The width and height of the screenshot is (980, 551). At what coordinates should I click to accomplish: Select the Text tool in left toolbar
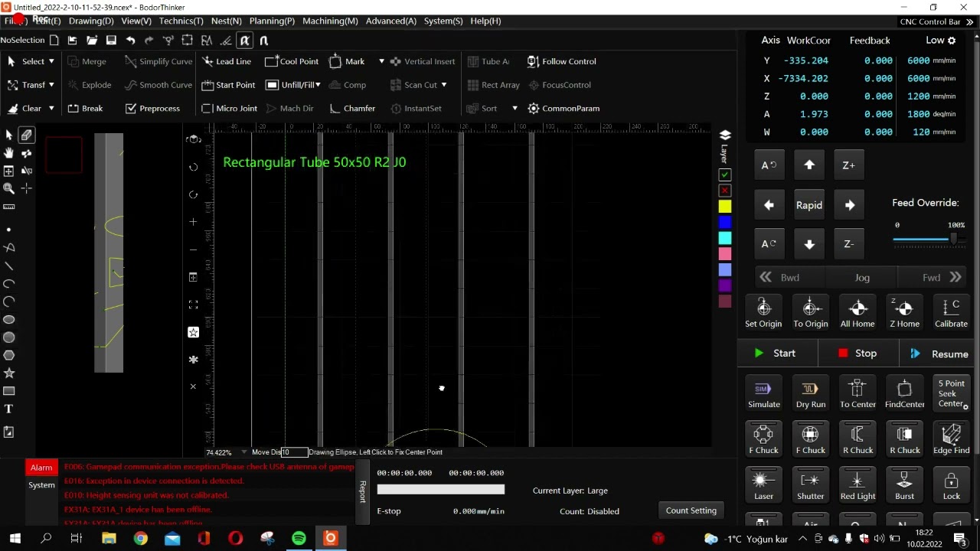point(9,409)
